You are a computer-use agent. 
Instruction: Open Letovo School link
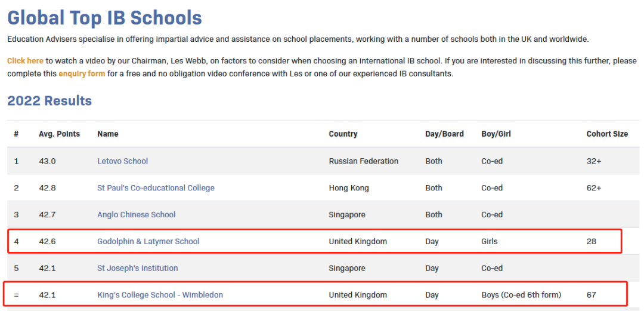(x=122, y=161)
